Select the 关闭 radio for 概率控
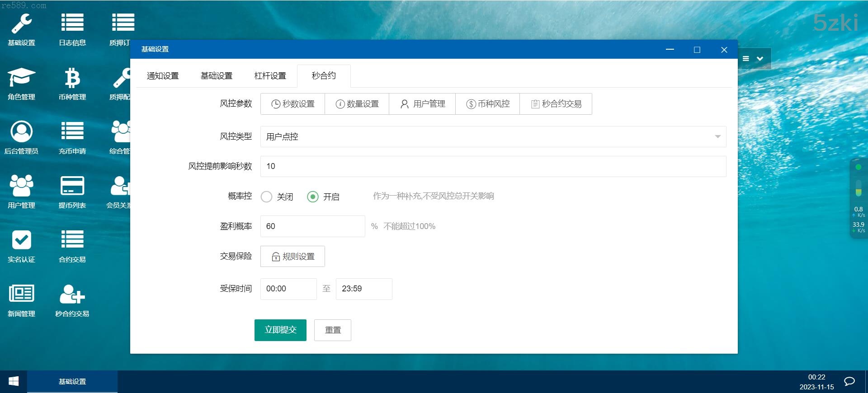Image resolution: width=868 pixels, height=393 pixels. coord(267,196)
